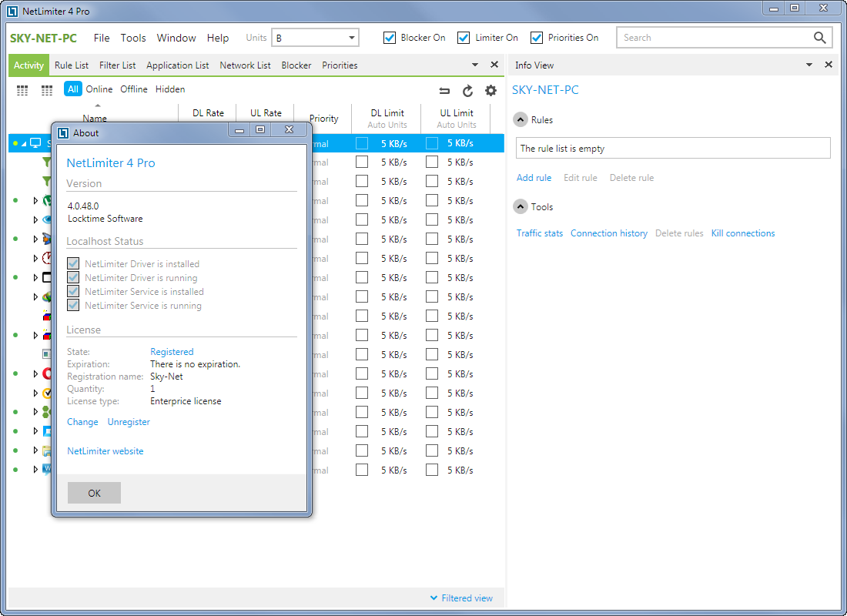This screenshot has width=847, height=616.
Task: Enable UL Limit checkbox in highlighted row
Action: pos(432,143)
